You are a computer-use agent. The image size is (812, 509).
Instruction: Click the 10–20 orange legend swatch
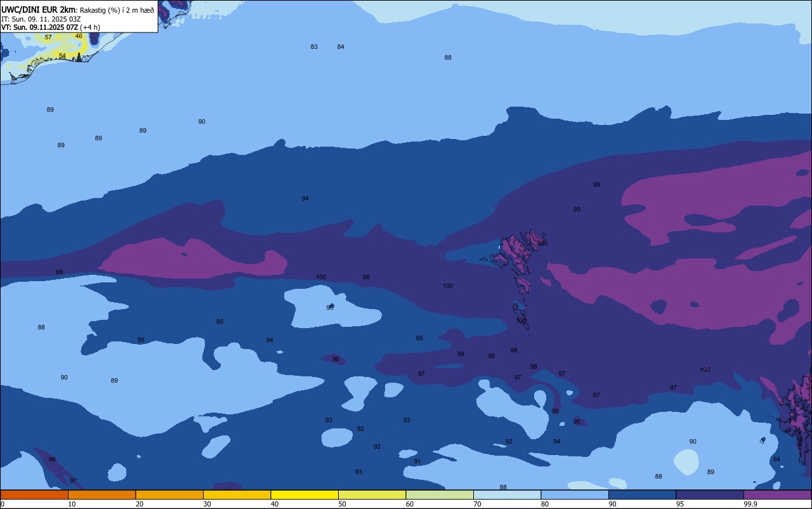pos(101,494)
